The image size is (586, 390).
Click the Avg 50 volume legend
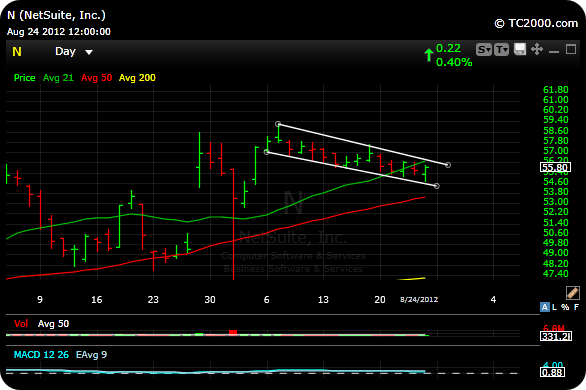[53, 324]
